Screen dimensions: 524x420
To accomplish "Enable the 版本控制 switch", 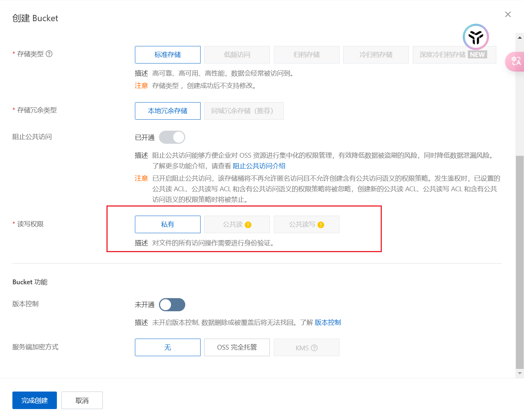I will (x=172, y=305).
